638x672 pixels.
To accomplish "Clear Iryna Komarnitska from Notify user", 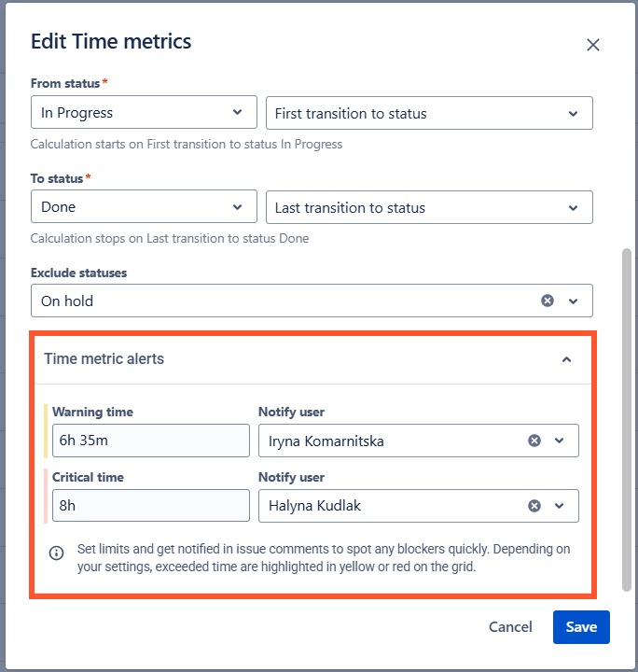I will tap(534, 441).
